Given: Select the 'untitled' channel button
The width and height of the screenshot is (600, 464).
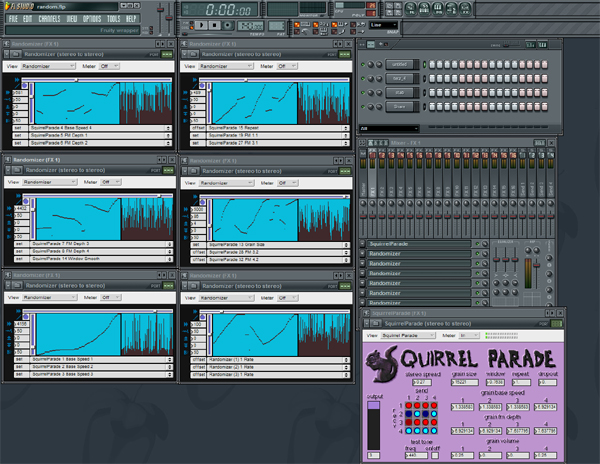Looking at the screenshot, I should (x=399, y=65).
